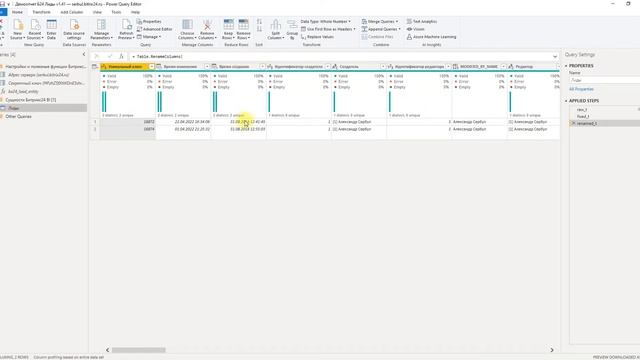Switch to the Transform tab

click(41, 12)
